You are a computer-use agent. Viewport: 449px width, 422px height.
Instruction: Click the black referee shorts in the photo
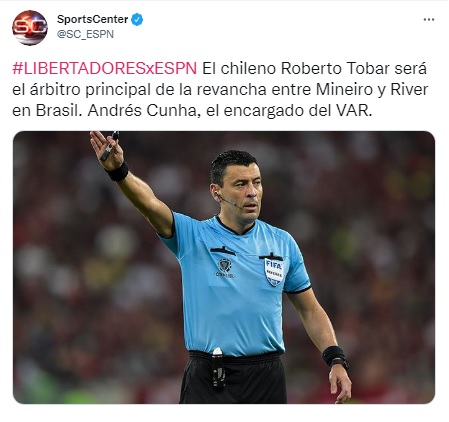point(233,378)
